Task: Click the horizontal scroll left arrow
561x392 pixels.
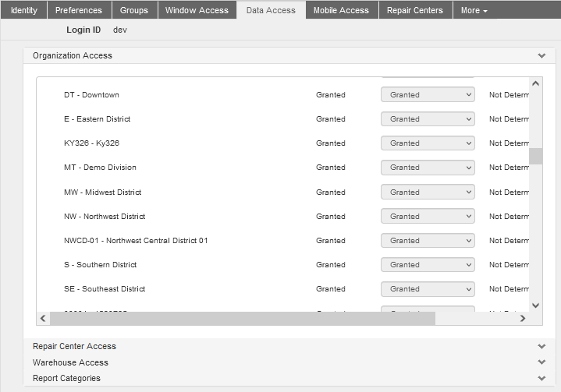Action: 43,318
